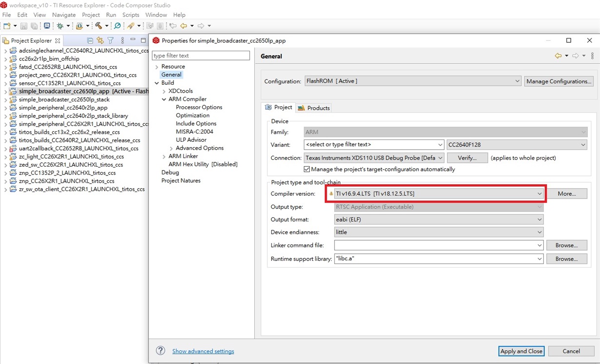Minimize the Project Explorer panel
The height and width of the screenshot is (364, 600).
(133, 39)
